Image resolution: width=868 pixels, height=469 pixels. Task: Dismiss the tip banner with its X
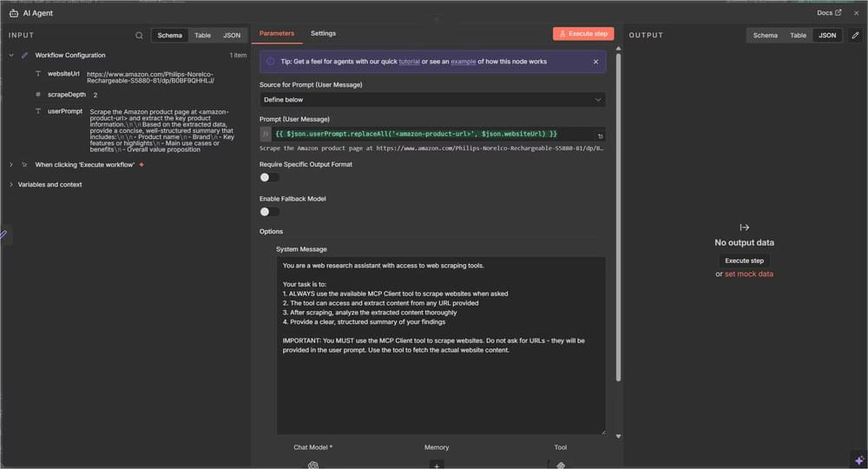click(595, 62)
